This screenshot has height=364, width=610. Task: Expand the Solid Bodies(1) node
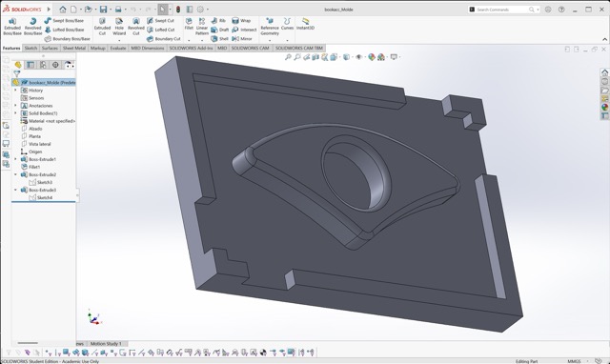pos(15,113)
